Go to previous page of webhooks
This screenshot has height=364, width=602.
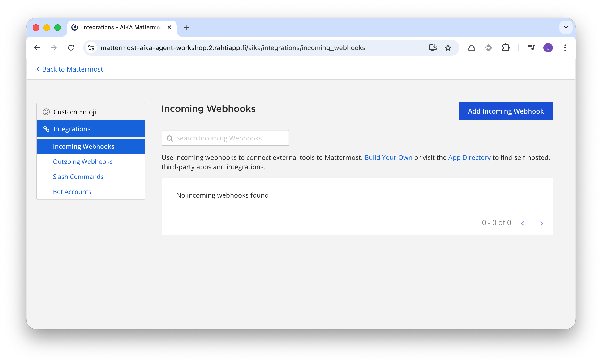click(x=523, y=223)
